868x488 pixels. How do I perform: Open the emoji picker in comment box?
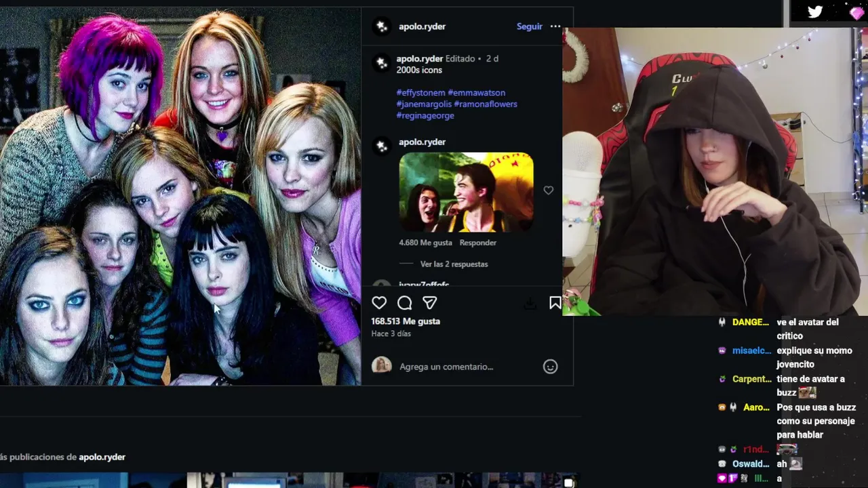coord(550,367)
